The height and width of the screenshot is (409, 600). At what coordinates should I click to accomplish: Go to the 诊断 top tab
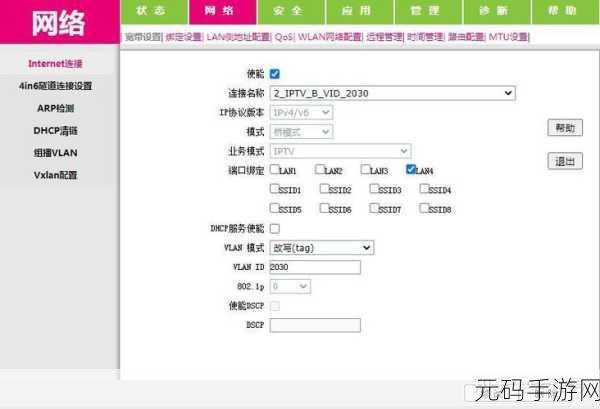coord(496,11)
